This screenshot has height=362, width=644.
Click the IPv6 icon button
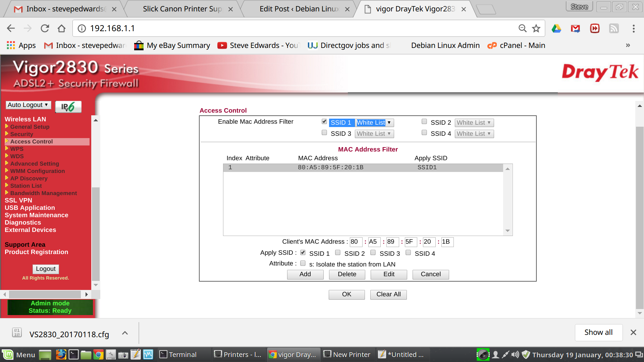68,107
